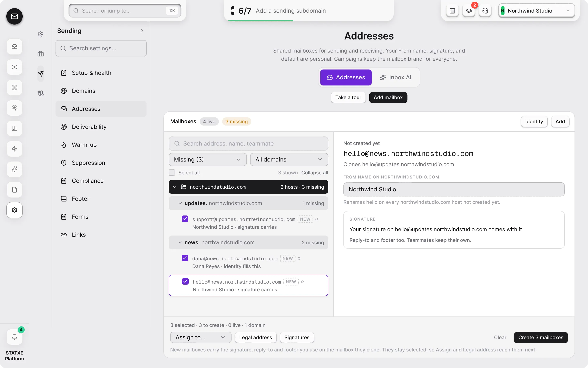Click the Signatures button
Image resolution: width=588 pixels, height=368 pixels.
(x=297, y=337)
